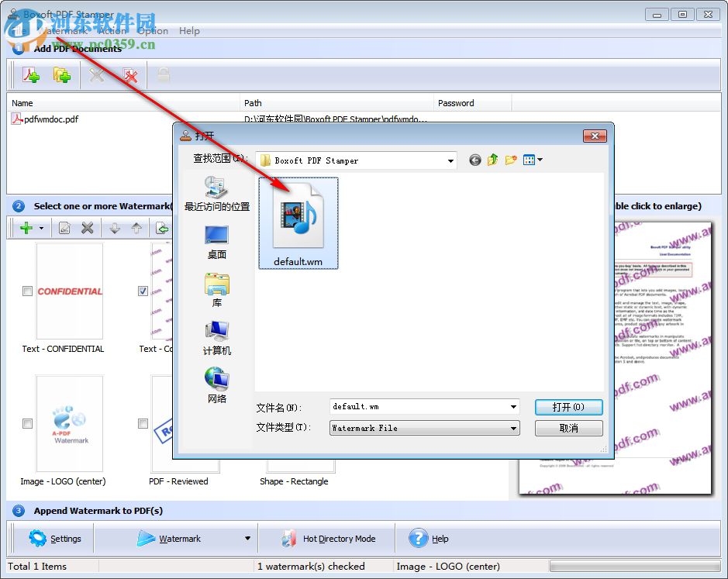Screen dimensions: 728x579
Task: Enable the Image - LOGO (center) watermark
Action: pyautogui.click(x=27, y=423)
